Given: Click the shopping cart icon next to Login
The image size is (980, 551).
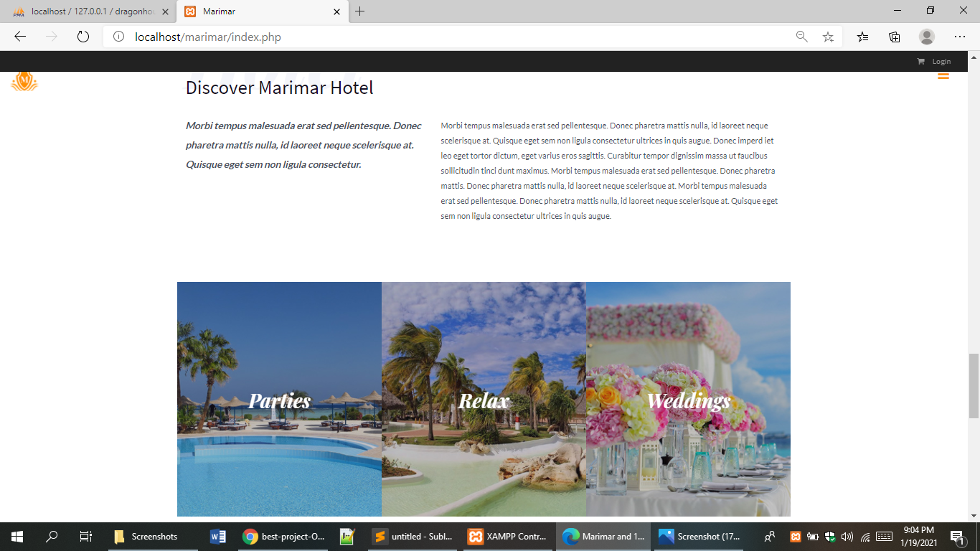Looking at the screenshot, I should click(921, 61).
